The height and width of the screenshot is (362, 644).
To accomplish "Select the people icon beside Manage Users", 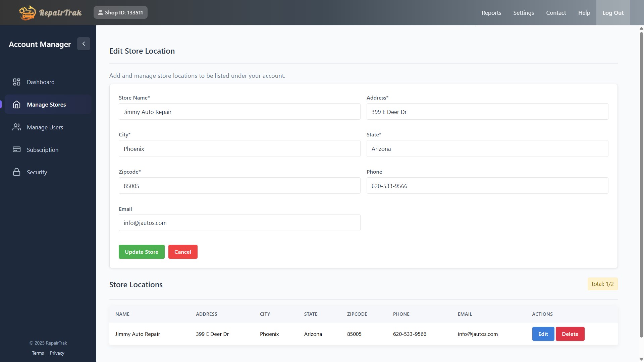I will [17, 127].
